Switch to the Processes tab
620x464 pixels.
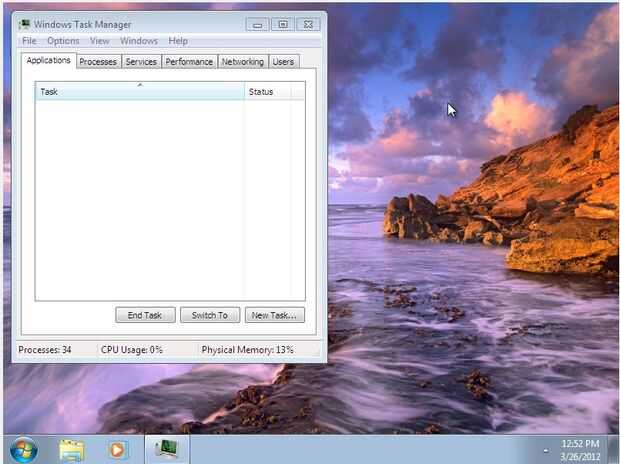(98, 62)
